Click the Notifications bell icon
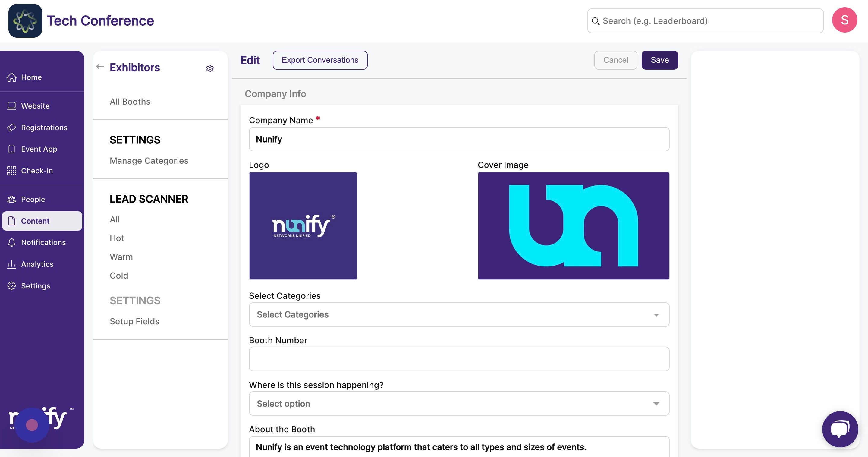Viewport: 868px width, 457px height. click(x=12, y=242)
